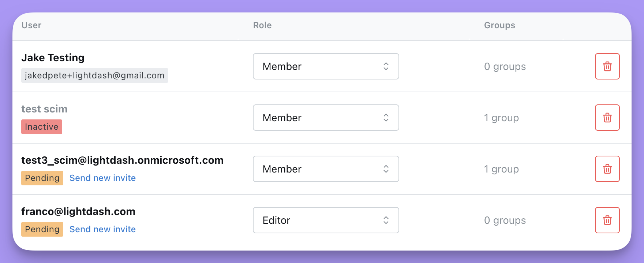Click the Groups column header
This screenshot has width=644, height=263.
tap(499, 25)
